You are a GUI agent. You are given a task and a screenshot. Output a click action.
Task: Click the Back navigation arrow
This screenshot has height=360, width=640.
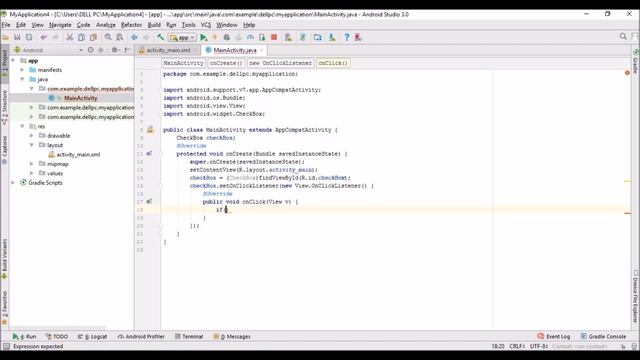pos(134,38)
